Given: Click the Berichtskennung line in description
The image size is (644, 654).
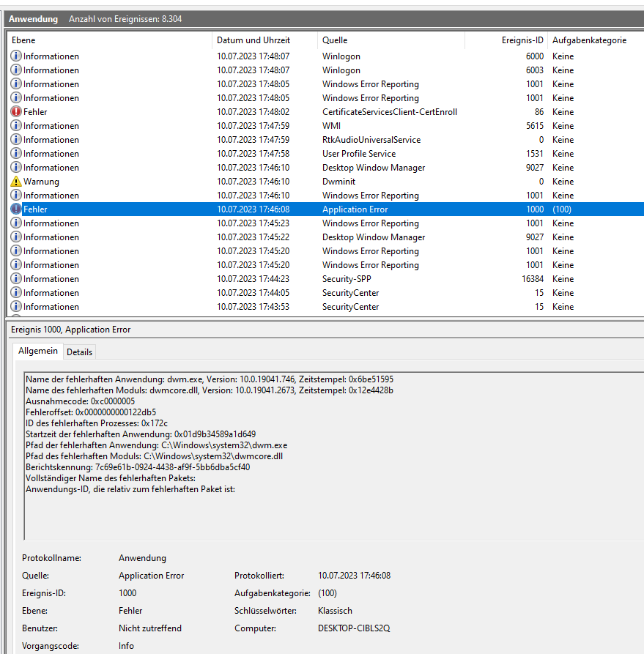Looking at the screenshot, I should tap(138, 467).
